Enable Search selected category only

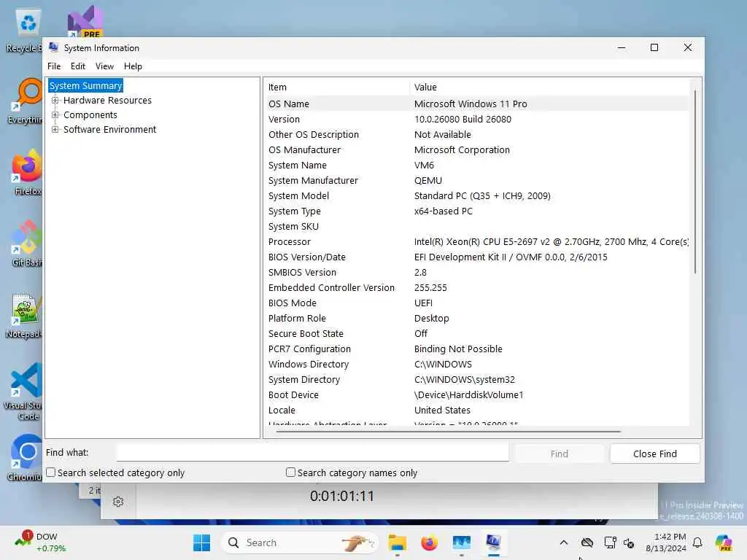pos(50,472)
